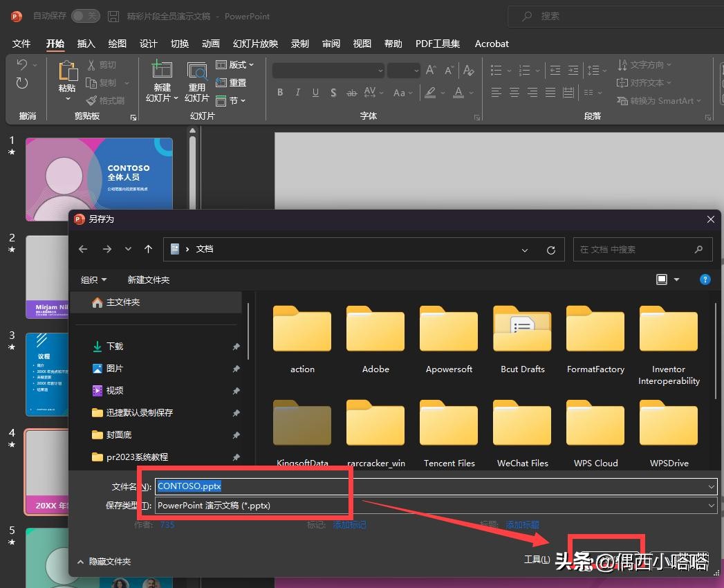This screenshot has height=588, width=724.
Task: Expand the address bar path history dropdown
Action: (x=525, y=250)
